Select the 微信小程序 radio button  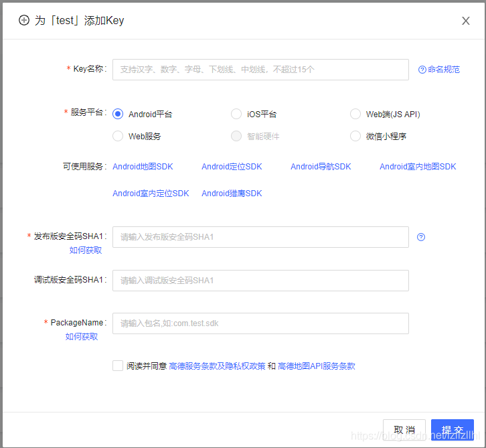point(355,136)
